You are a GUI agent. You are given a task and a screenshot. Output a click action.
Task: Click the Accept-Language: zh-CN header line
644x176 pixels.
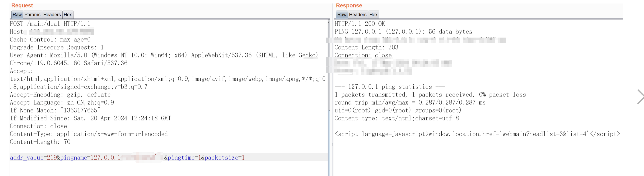pyautogui.click(x=62, y=103)
